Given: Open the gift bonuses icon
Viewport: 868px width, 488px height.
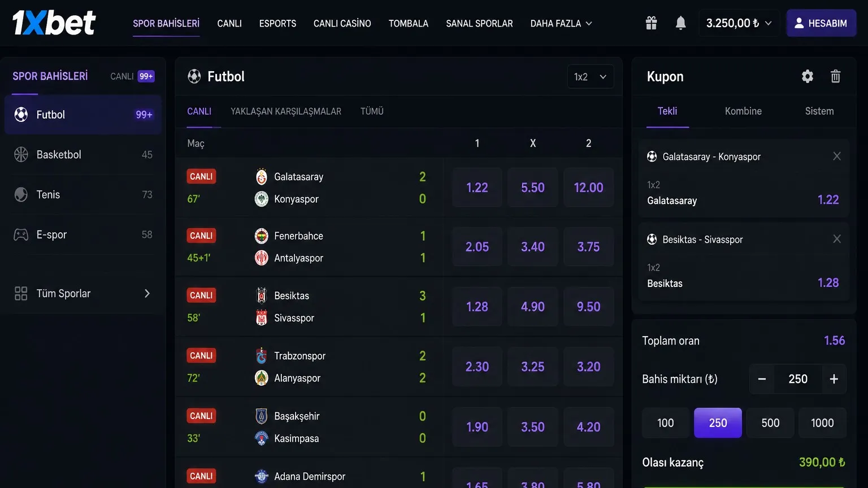Looking at the screenshot, I should 652,23.
